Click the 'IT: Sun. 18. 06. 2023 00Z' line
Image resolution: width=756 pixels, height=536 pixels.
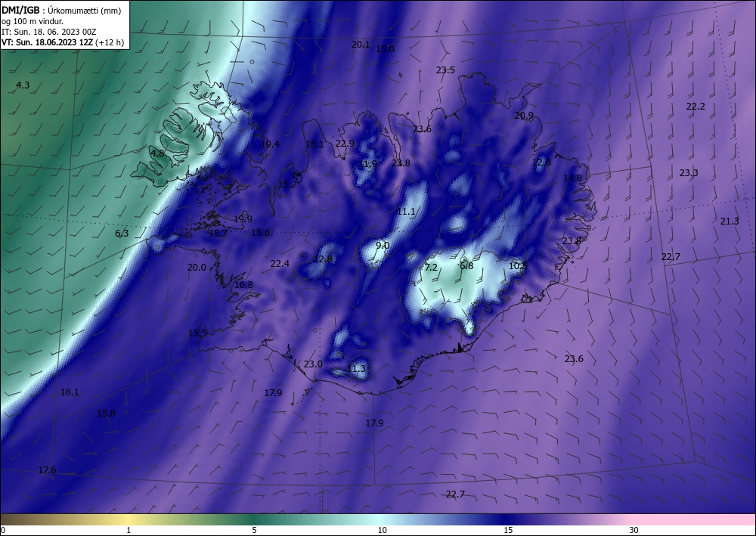click(48, 32)
